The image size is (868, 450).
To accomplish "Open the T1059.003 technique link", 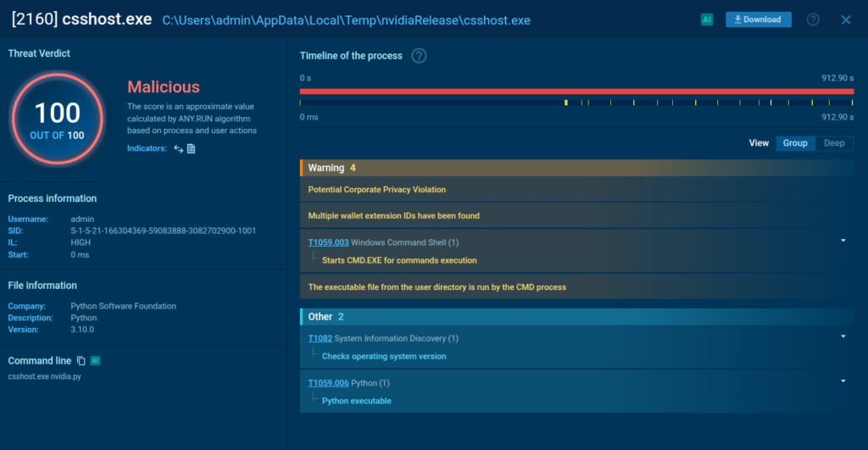I will click(x=328, y=242).
